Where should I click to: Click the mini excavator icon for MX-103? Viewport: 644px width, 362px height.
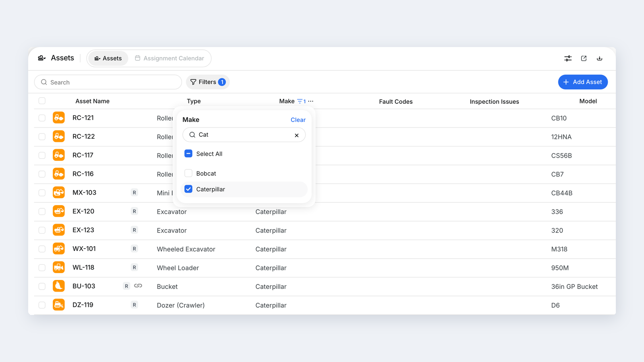pos(59,193)
